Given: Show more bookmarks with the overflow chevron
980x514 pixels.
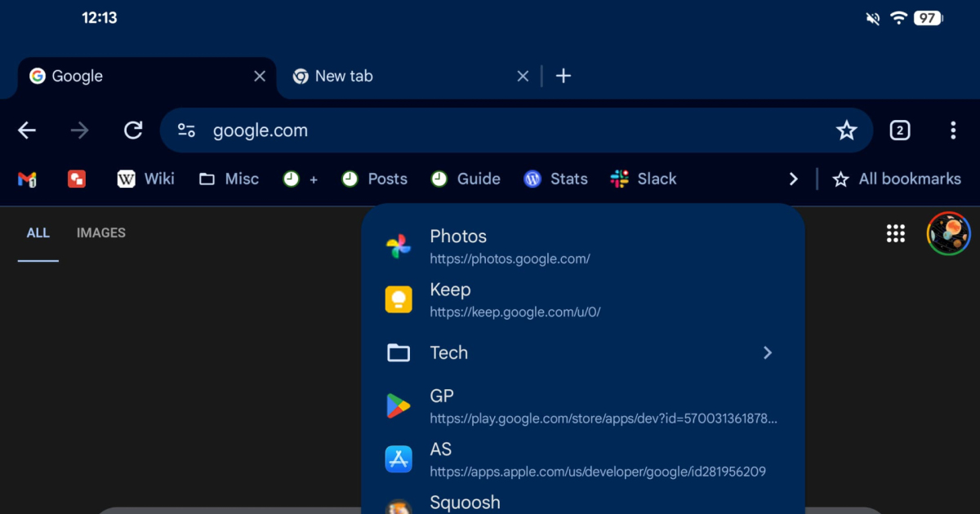Looking at the screenshot, I should [x=793, y=179].
